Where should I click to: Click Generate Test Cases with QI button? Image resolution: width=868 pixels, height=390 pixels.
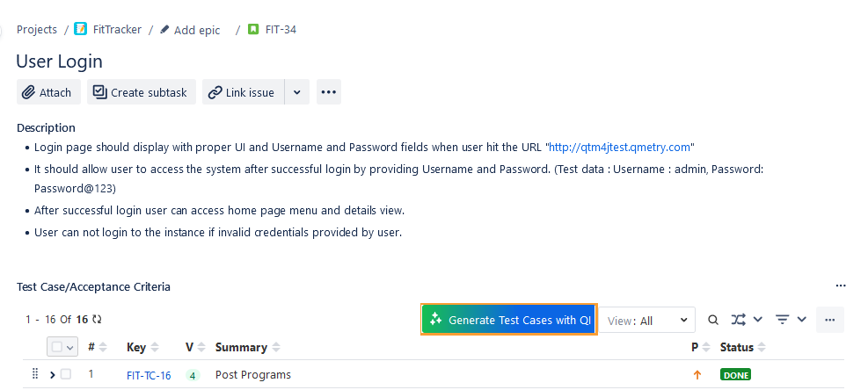click(x=510, y=321)
